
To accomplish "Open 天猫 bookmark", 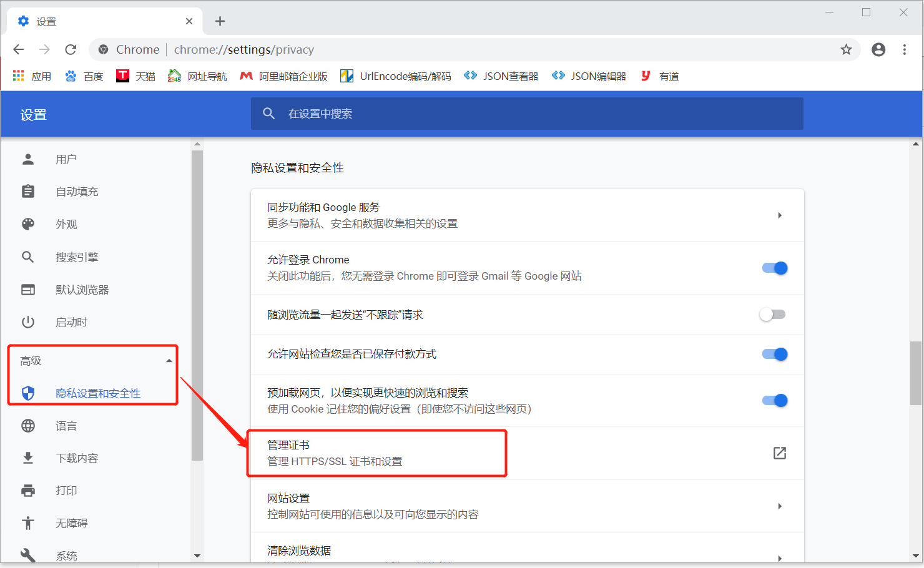I will point(135,76).
